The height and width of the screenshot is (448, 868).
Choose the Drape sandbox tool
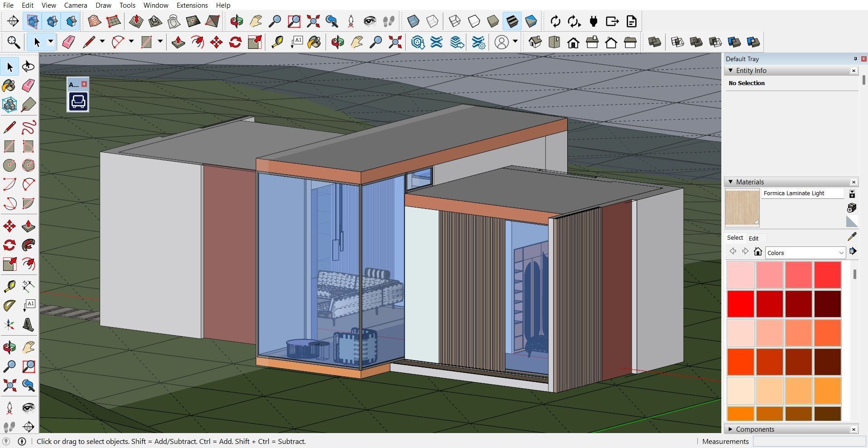pyautogui.click(x=174, y=21)
